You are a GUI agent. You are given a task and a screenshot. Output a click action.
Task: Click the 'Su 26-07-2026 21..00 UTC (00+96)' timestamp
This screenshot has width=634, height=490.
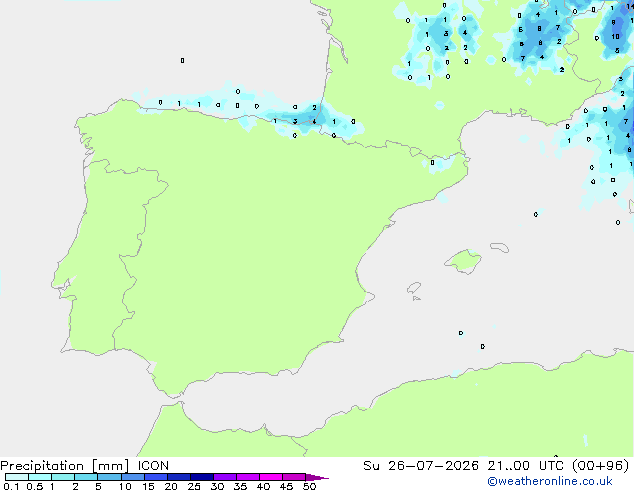[x=496, y=466]
